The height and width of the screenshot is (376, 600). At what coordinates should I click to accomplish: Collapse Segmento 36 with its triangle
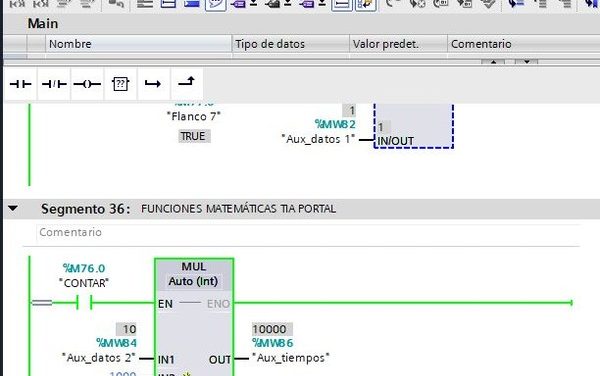(x=13, y=208)
